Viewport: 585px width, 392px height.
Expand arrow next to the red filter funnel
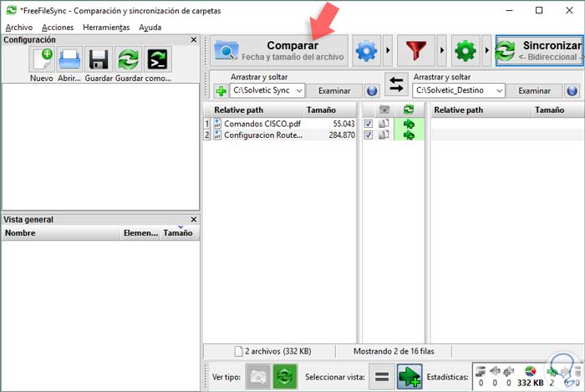click(442, 51)
